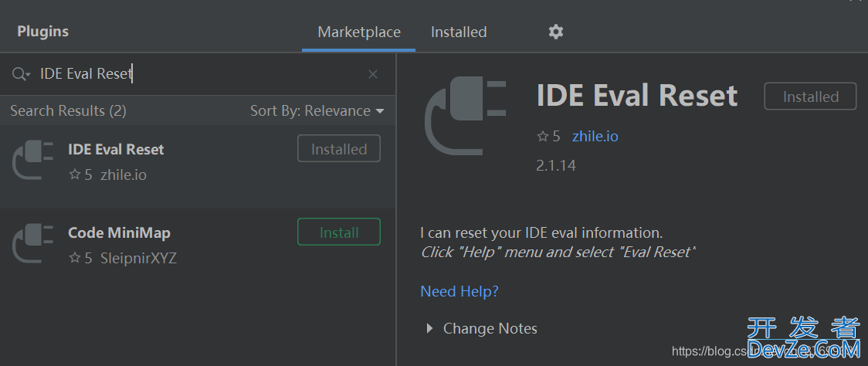Click Install button for Code MiniMap

[339, 232]
